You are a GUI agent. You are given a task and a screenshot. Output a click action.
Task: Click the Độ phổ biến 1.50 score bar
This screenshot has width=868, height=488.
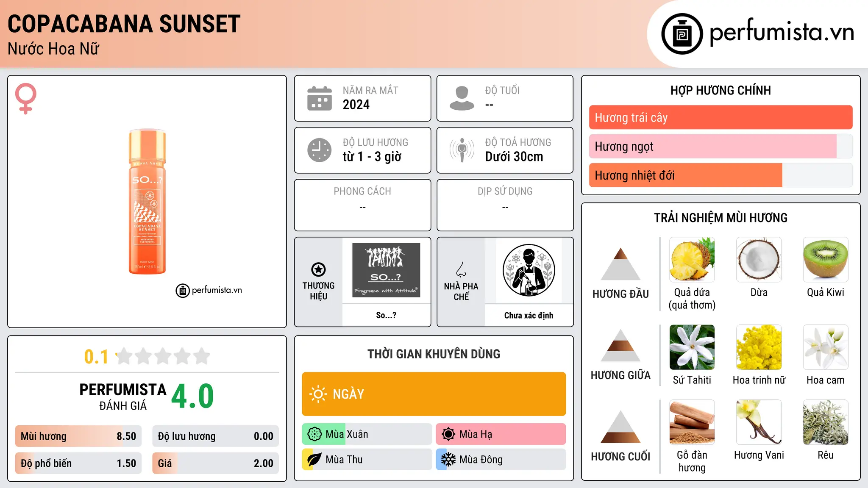tap(78, 463)
